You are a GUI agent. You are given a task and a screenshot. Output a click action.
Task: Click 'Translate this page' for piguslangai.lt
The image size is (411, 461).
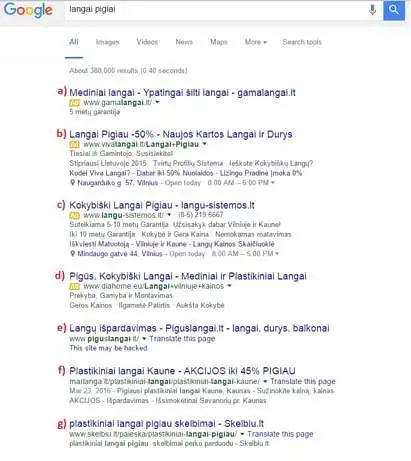(x=182, y=339)
